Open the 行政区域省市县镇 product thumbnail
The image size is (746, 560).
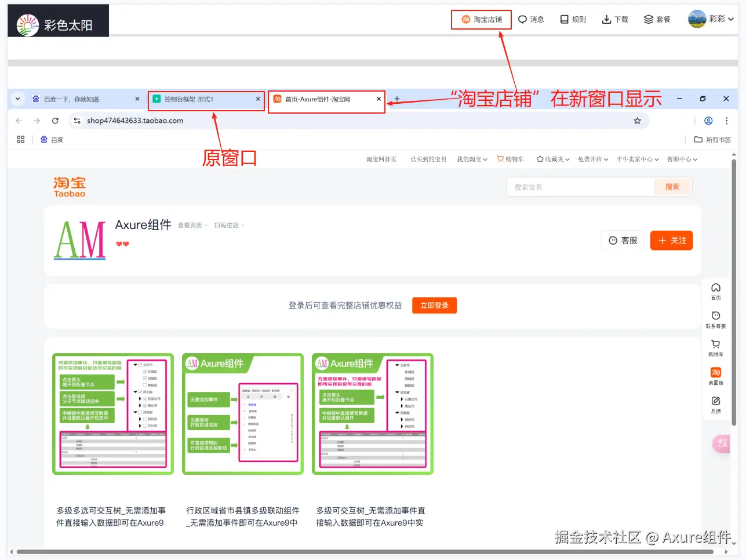coord(243,414)
